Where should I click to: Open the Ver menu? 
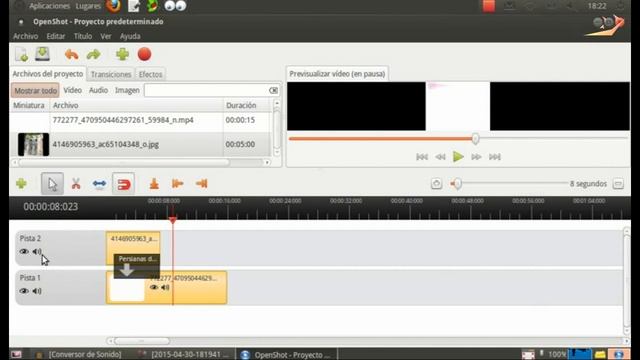tap(106, 36)
